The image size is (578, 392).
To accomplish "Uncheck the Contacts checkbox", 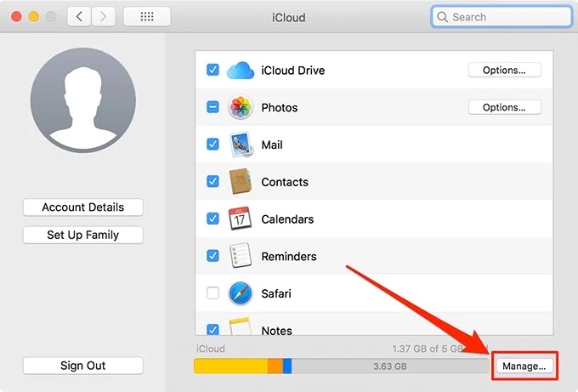I will coord(212,181).
